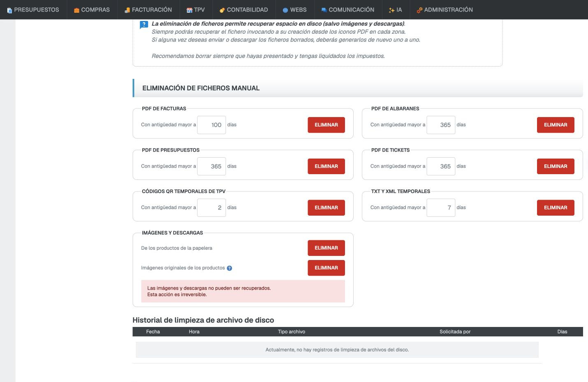Viewport: 588px width, 382px height.
Task: Click the Webs globe icon
Action: coord(285,10)
